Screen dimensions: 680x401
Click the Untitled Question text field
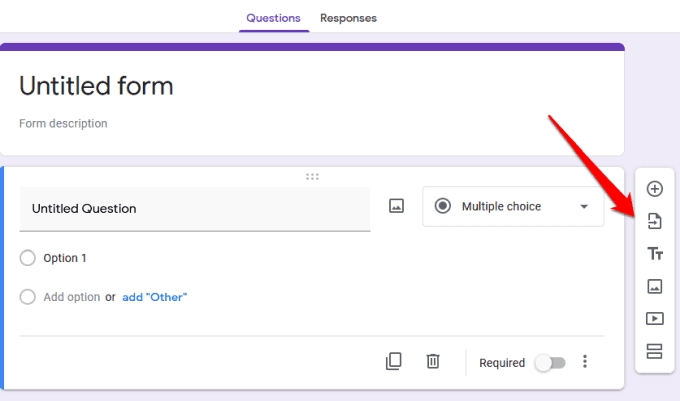point(195,209)
